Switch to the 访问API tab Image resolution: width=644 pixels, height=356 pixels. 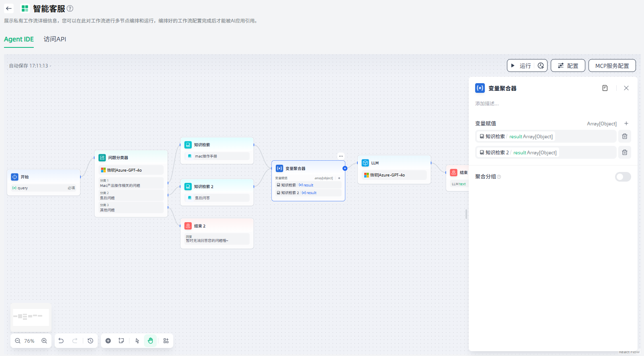(55, 39)
